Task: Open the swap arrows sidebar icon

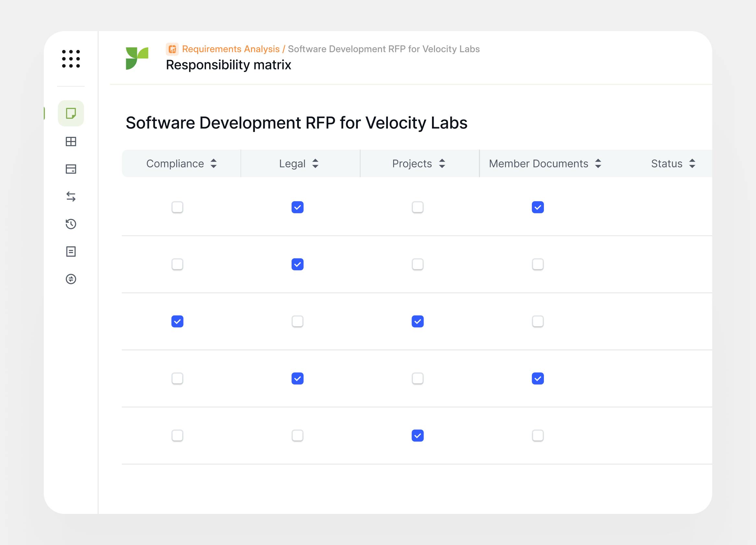Action: tap(71, 197)
